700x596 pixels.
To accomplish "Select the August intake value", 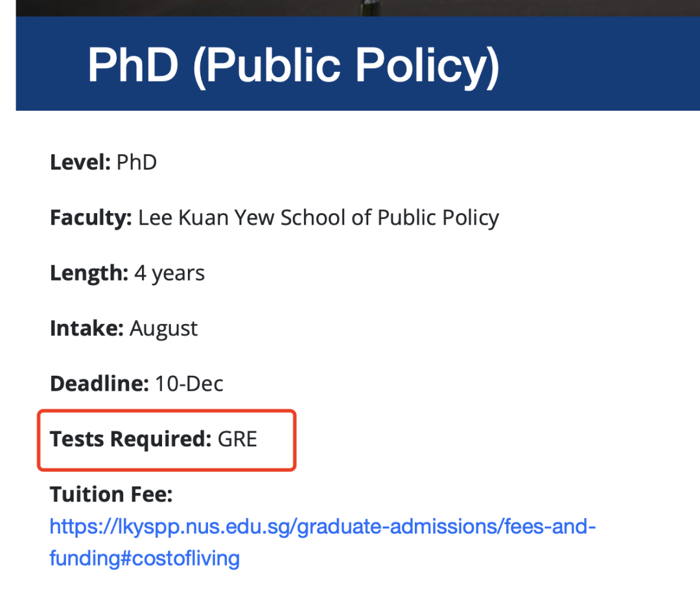I will tap(163, 329).
